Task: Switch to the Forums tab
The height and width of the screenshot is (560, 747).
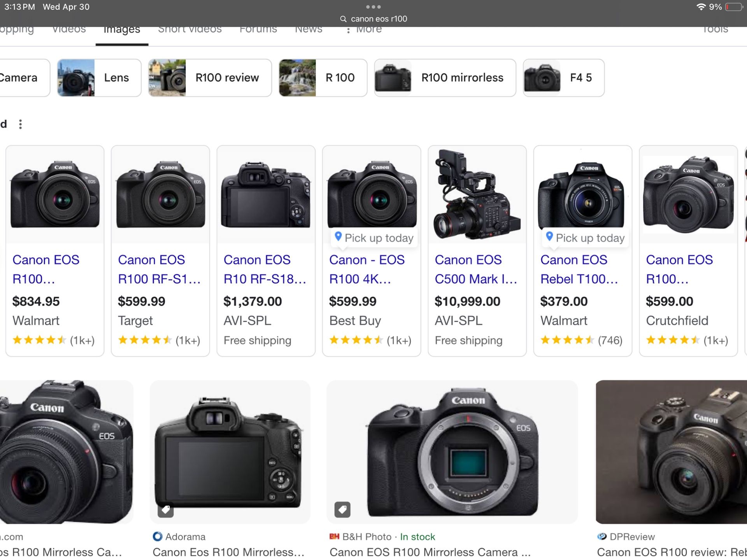Action: pyautogui.click(x=258, y=28)
